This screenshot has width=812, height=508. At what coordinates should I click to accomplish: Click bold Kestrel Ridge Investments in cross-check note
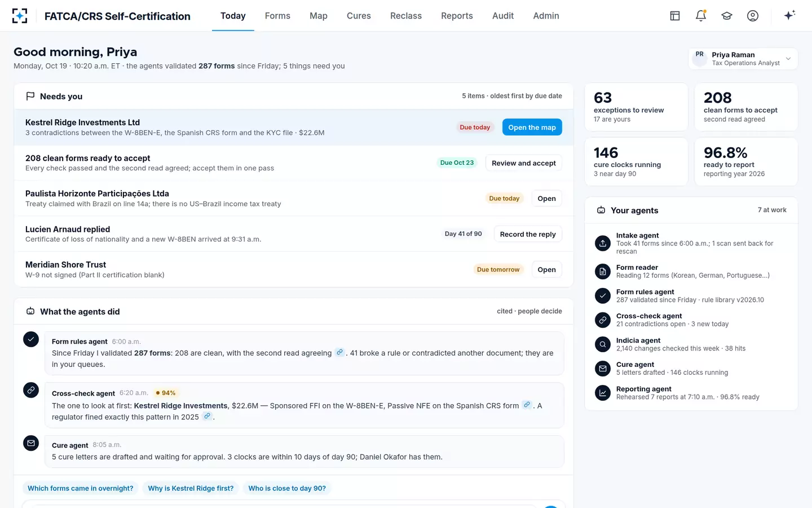pyautogui.click(x=180, y=406)
